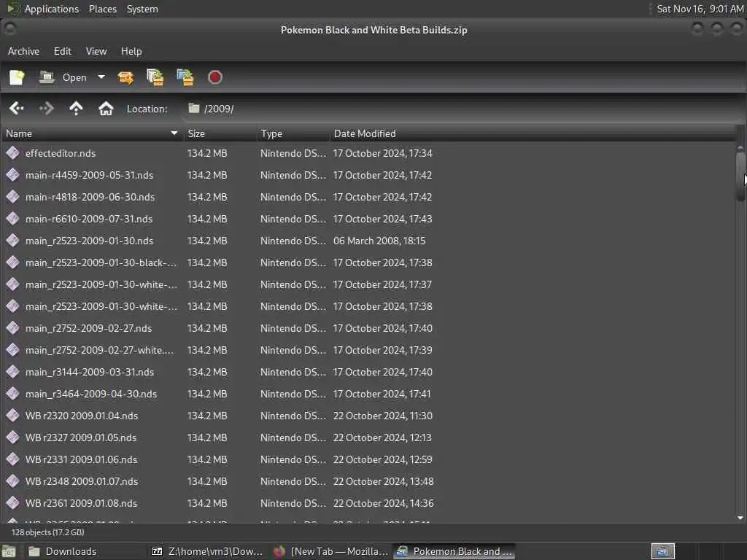Click the red Stop operation icon
This screenshot has width=747, height=560.
coord(215,77)
